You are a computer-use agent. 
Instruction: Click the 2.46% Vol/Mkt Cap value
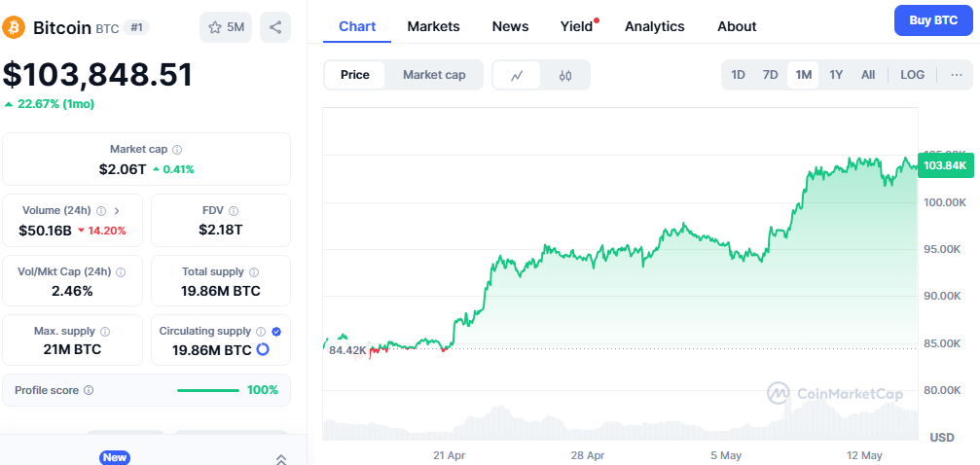72,291
